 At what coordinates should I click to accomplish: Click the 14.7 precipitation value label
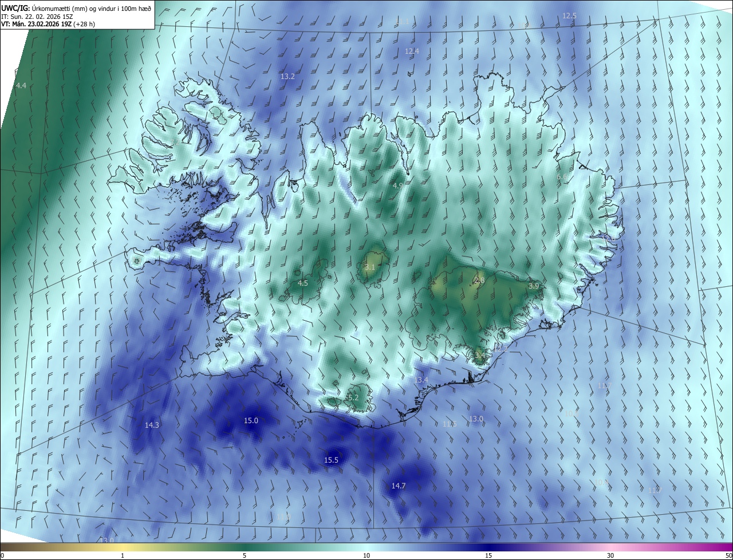tap(399, 486)
